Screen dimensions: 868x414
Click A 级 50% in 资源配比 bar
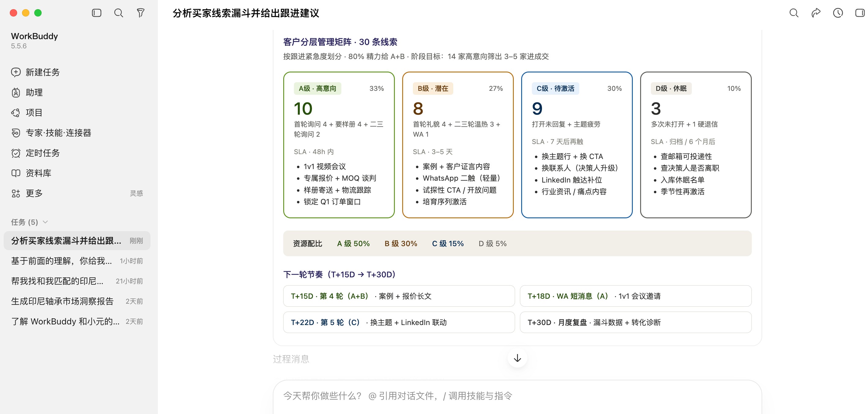pos(353,244)
